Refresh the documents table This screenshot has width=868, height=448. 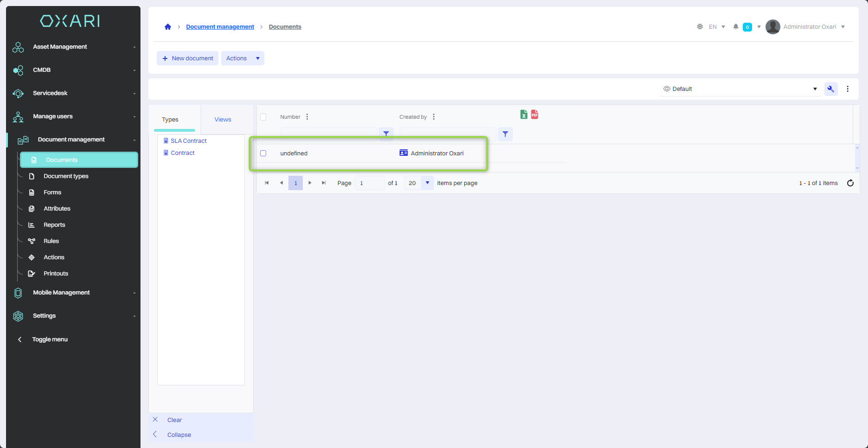850,183
